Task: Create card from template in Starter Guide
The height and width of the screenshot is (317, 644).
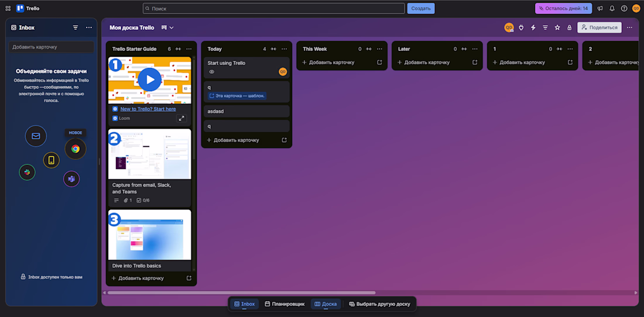Action: coord(189,278)
